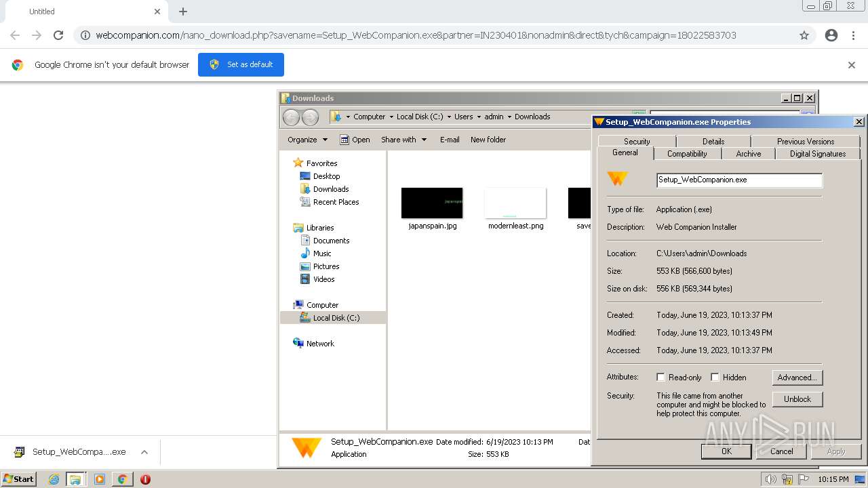Switch to Previous Versions tab

tap(806, 141)
